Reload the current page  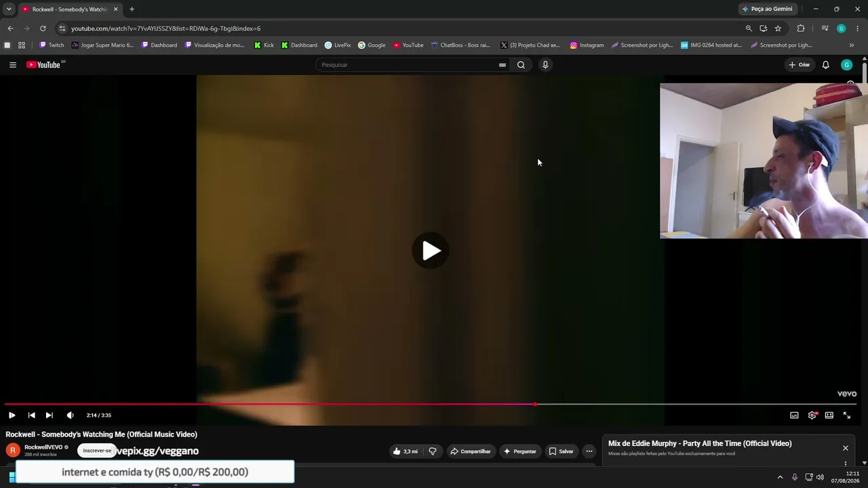[x=43, y=28]
